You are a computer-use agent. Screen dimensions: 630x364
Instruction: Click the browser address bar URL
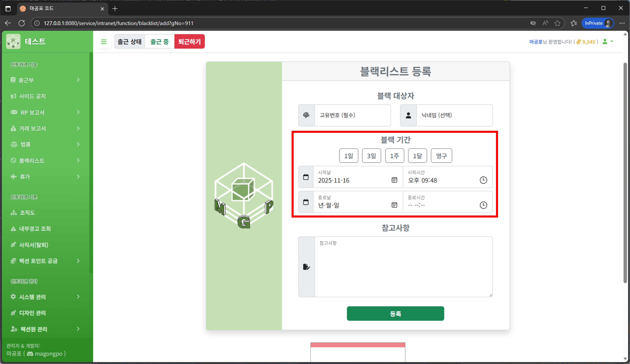pyautogui.click(x=119, y=23)
